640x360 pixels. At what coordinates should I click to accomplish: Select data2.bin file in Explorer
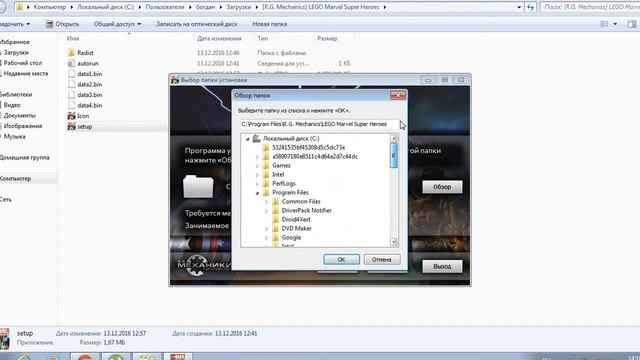[x=89, y=84]
